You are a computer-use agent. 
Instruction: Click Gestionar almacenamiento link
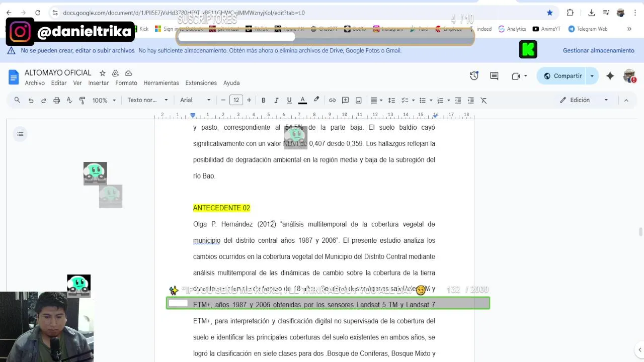(x=598, y=50)
